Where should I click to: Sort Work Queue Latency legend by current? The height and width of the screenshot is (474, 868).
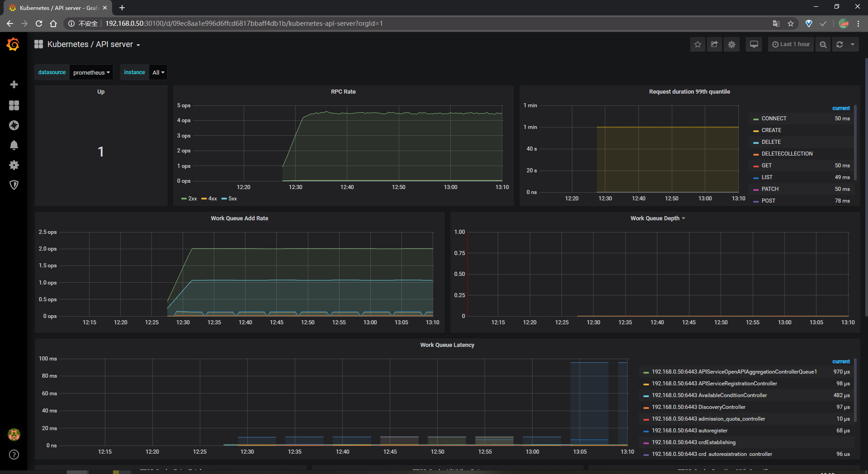pyautogui.click(x=841, y=361)
